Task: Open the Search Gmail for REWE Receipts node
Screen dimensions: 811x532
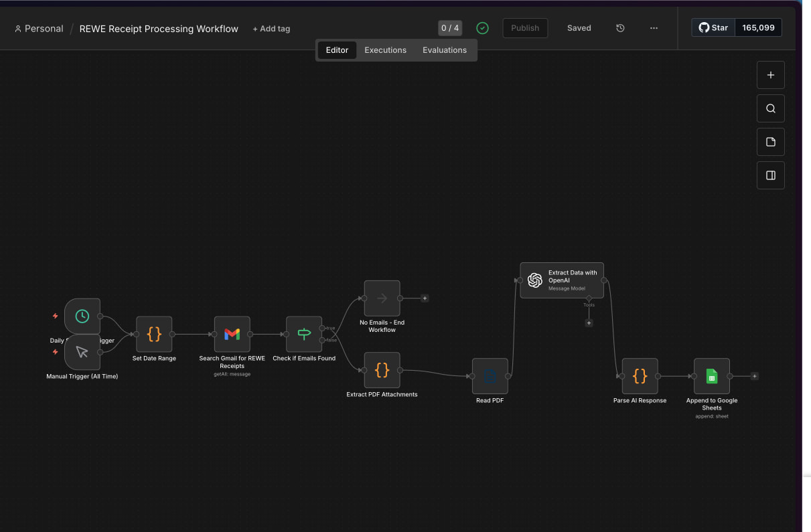Action: point(232,334)
